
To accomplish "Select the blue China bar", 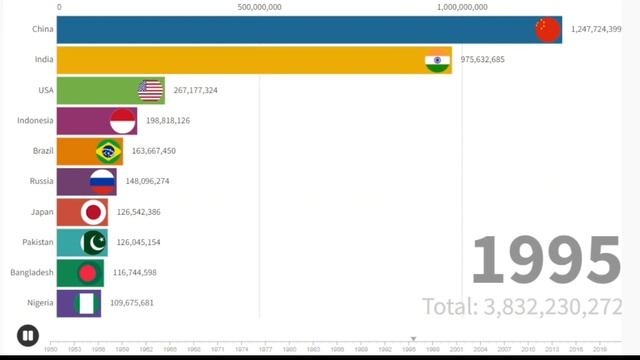I will pyautogui.click(x=309, y=30).
